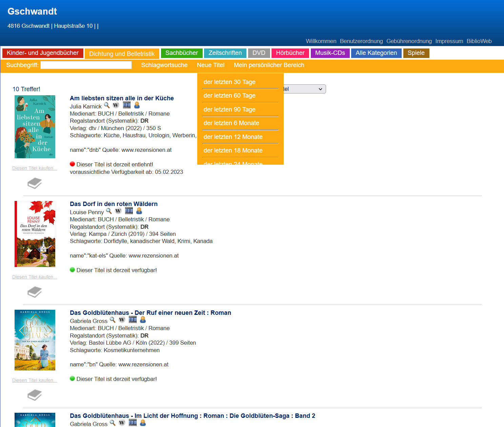This screenshot has width=504, height=427.
Task: Click gray book icon under Louise Penny cover
Action: point(35,292)
